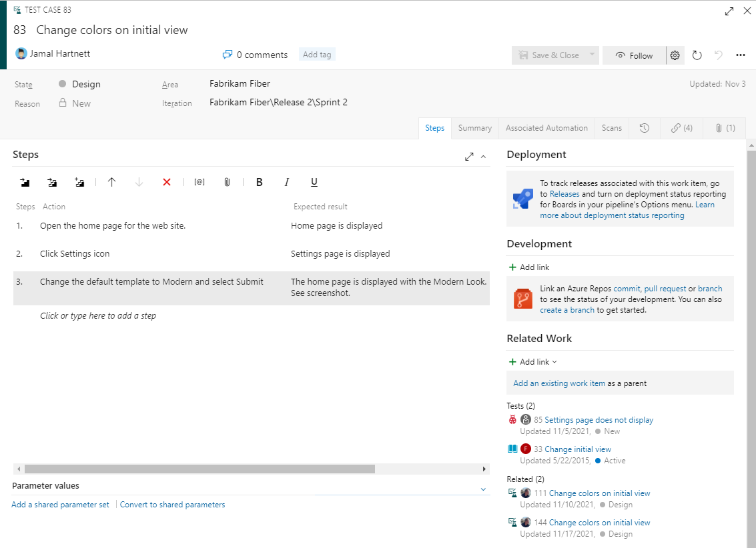This screenshot has height=548, width=756.
Task: Open the Releases link in Deployment section
Action: pos(564,193)
